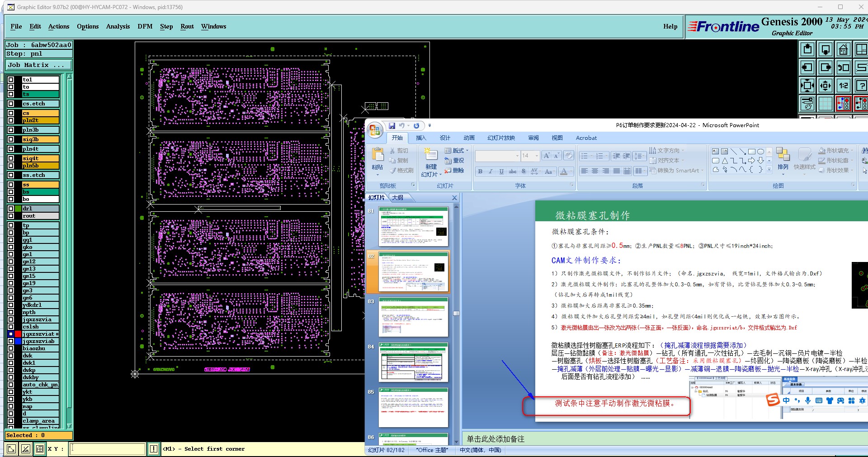Open the DFM menu in Genesis
The width and height of the screenshot is (868, 457).
pos(145,26)
